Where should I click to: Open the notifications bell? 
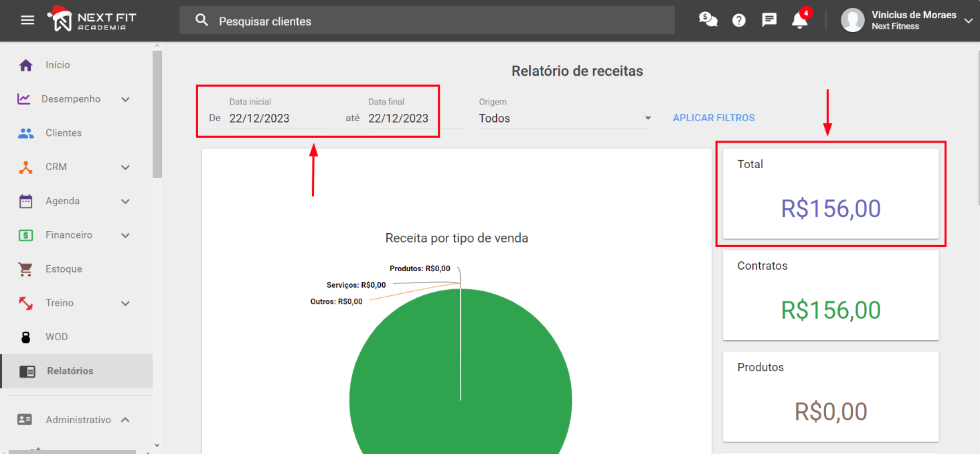coord(800,20)
